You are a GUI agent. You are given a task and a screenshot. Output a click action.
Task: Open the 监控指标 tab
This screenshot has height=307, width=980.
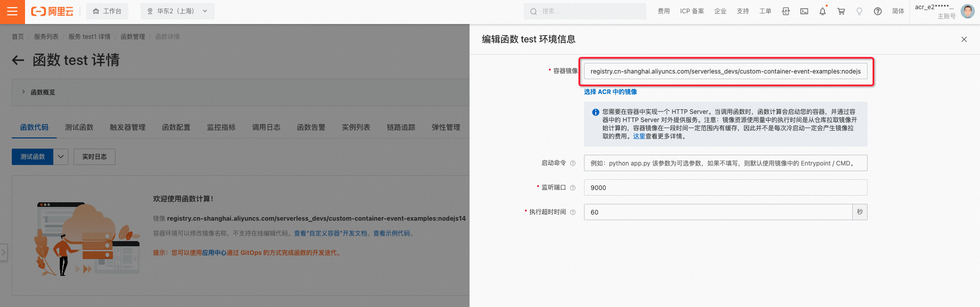221,127
